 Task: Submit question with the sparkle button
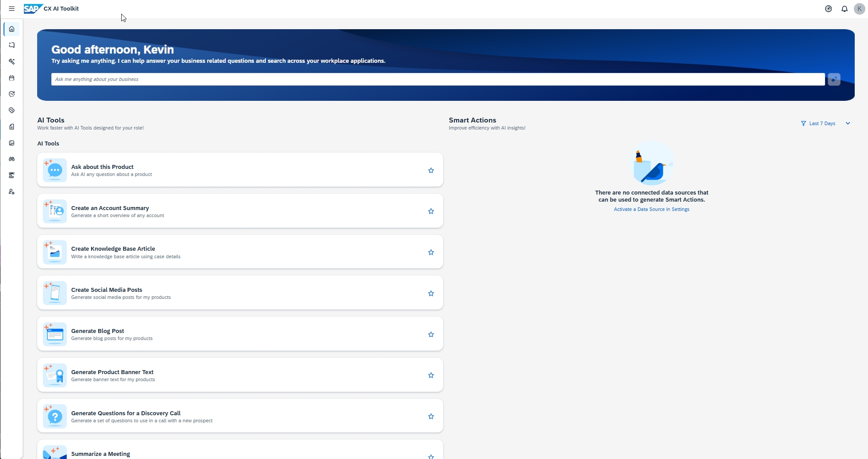tap(834, 80)
